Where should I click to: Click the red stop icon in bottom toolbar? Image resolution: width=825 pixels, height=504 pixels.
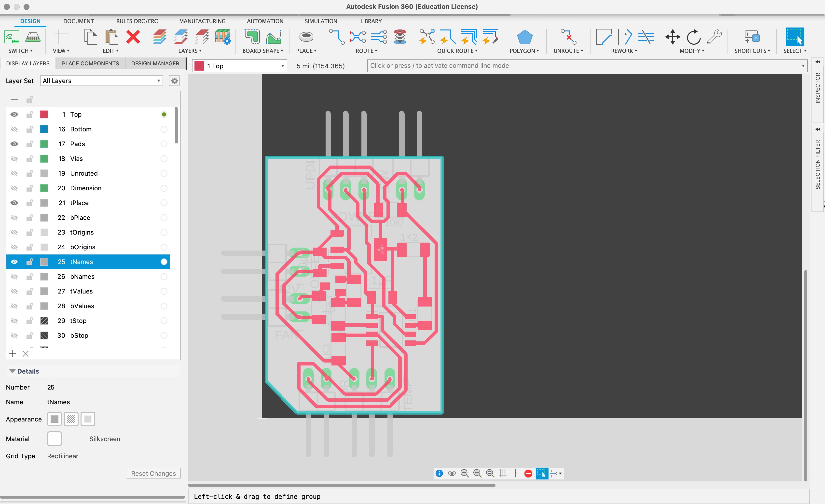coord(528,473)
